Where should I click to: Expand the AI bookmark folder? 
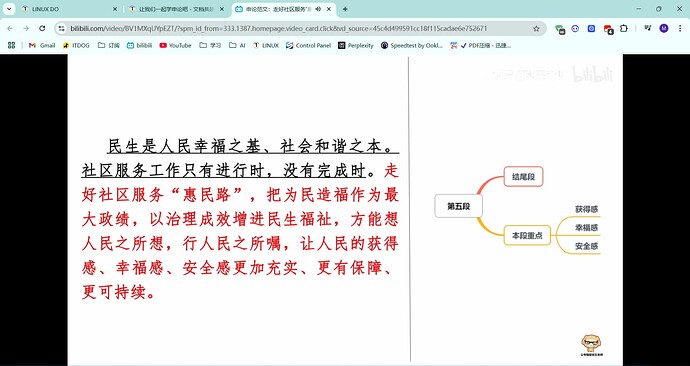pyautogui.click(x=237, y=45)
